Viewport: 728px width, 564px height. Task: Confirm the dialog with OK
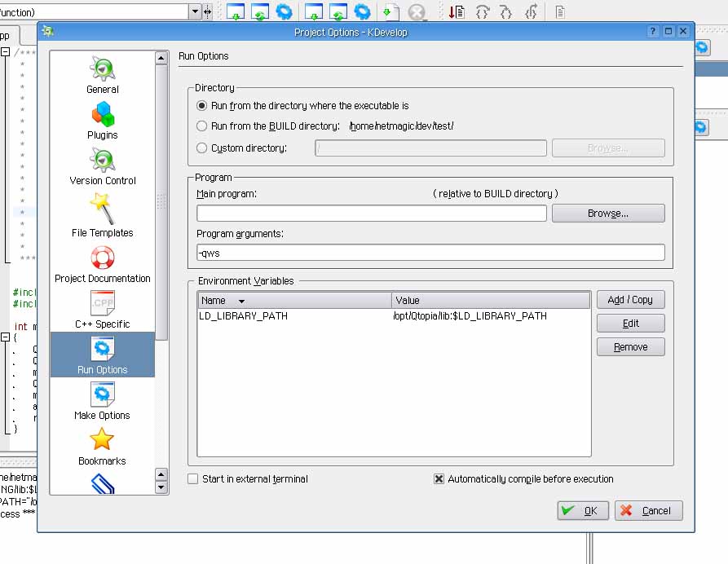[583, 511]
